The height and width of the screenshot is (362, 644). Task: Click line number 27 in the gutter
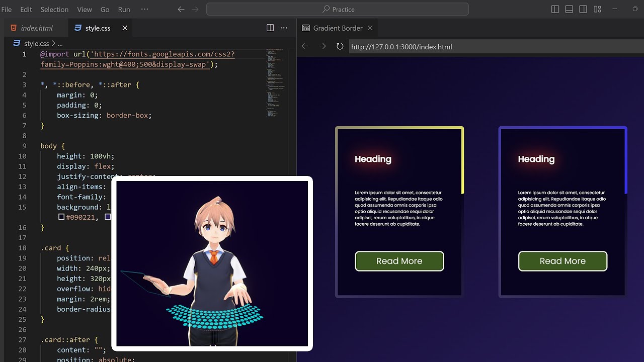click(22, 340)
